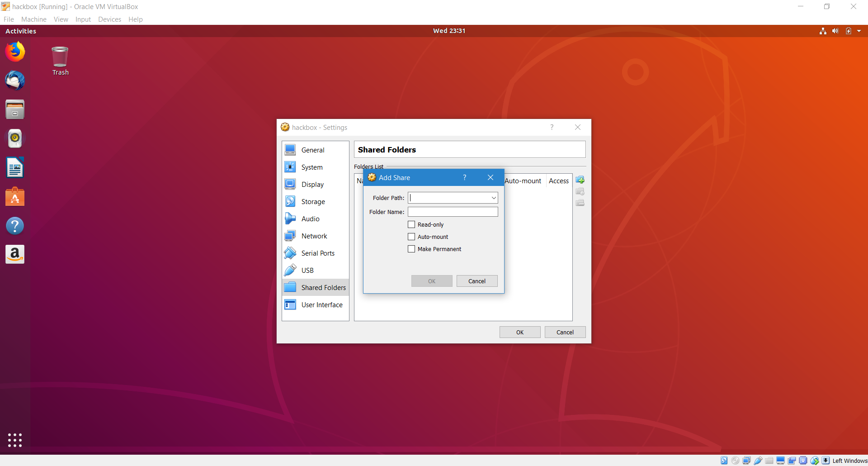Open the Devices menu

pos(110,19)
